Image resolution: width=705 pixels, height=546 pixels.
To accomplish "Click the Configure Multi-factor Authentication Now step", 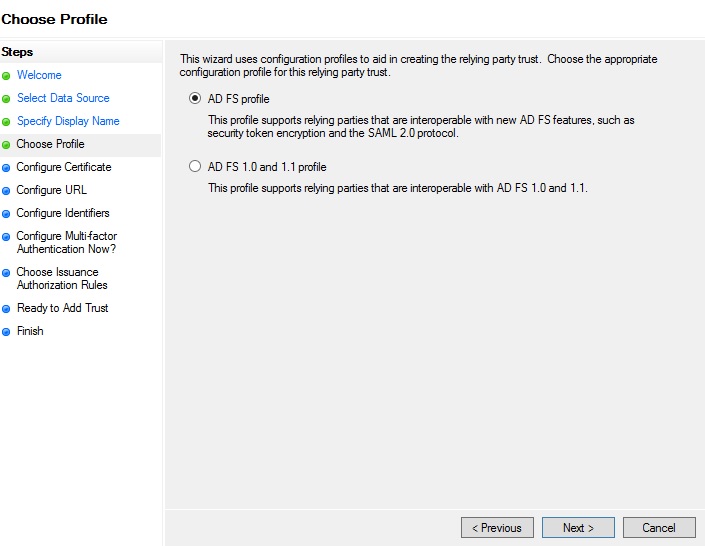I will point(66,243).
